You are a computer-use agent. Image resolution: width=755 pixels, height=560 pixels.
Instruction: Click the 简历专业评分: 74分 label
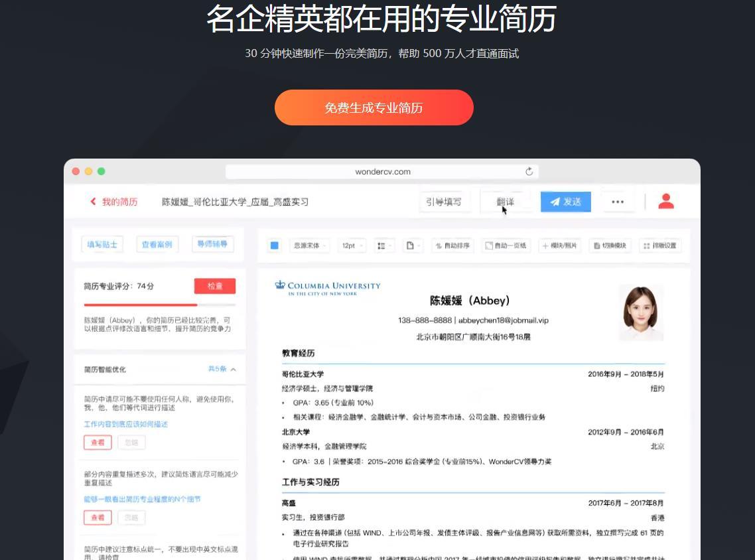pyautogui.click(x=119, y=286)
